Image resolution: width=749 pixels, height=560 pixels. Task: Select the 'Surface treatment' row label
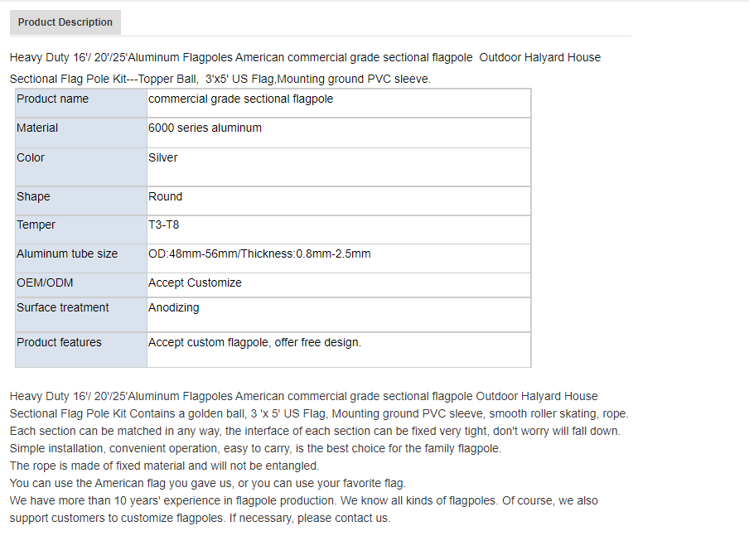pyautogui.click(x=81, y=315)
